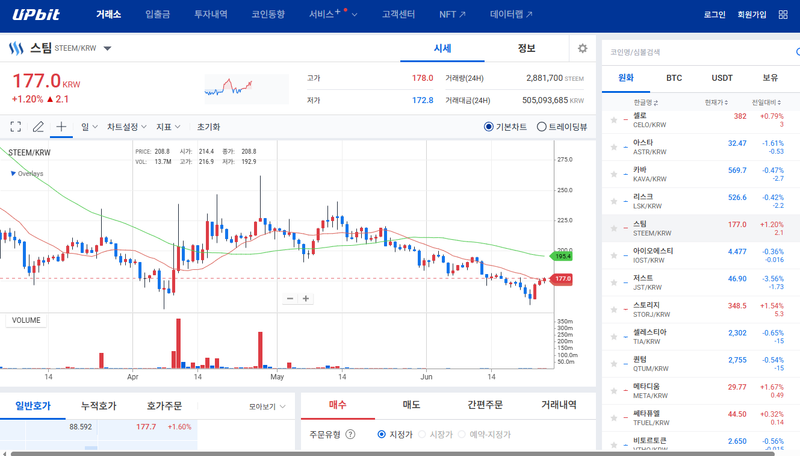Click the horizontal page scrollbar
The image size is (800, 456).
point(392,453)
